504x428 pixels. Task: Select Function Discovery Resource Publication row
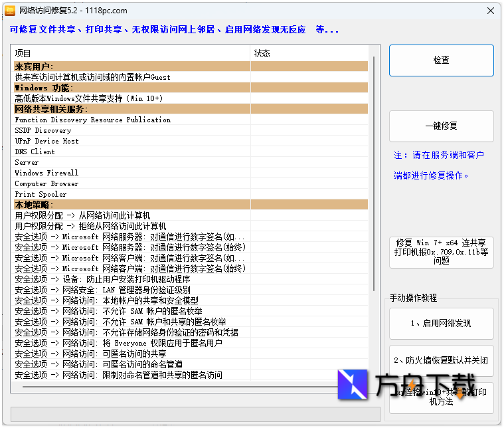191,120
